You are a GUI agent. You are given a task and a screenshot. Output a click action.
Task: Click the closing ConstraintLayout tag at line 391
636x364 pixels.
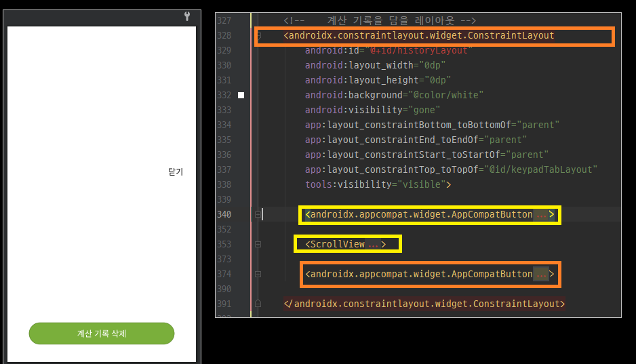(424, 304)
